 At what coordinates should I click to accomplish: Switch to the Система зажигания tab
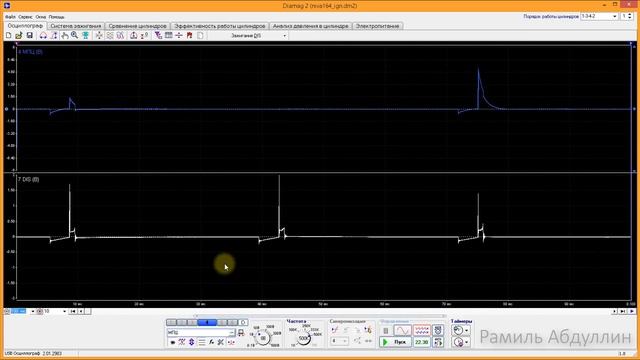(76, 26)
